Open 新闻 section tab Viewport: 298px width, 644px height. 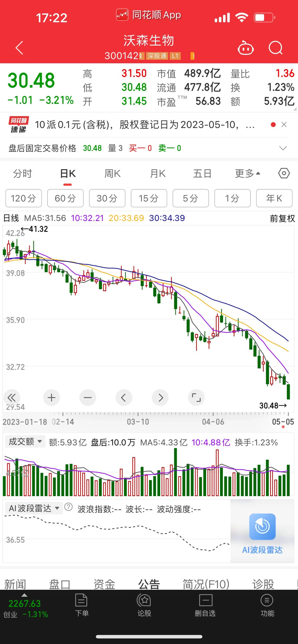15,584
